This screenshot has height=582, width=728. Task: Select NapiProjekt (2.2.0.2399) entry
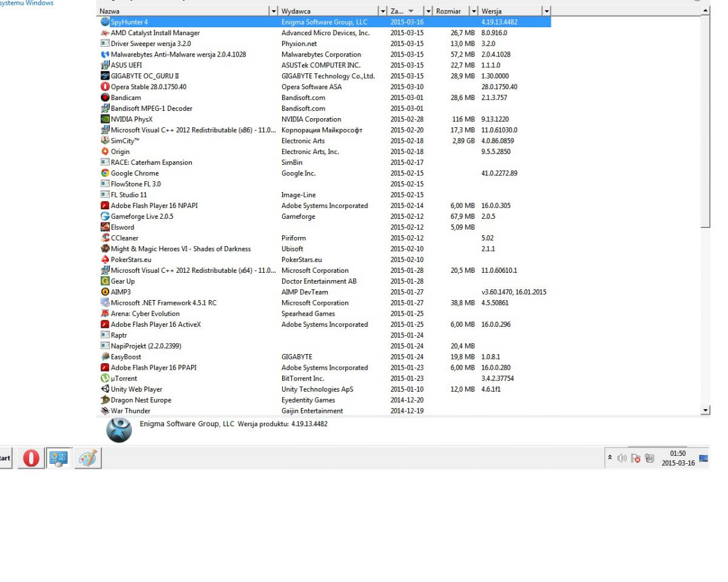(325, 346)
